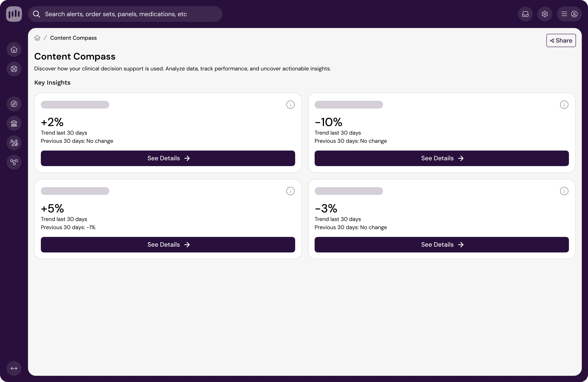Open the users group icon in sidebar
This screenshot has height=382, width=588.
coord(14,143)
